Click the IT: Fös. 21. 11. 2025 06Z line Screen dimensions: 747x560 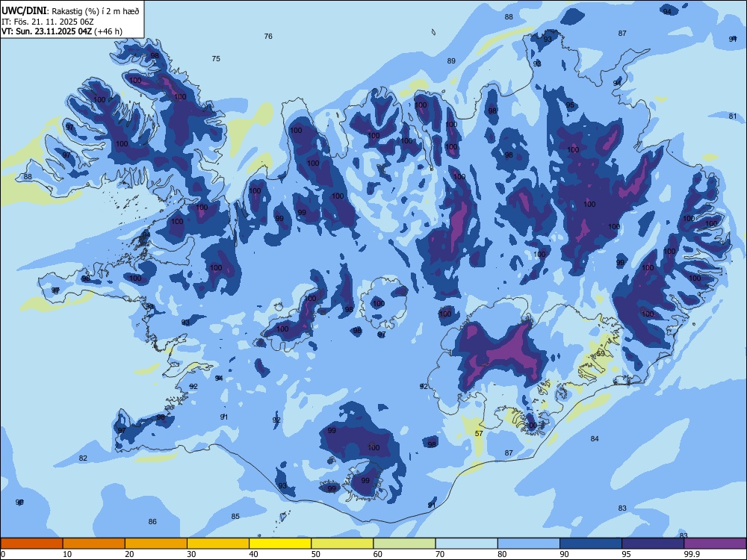tap(46, 22)
